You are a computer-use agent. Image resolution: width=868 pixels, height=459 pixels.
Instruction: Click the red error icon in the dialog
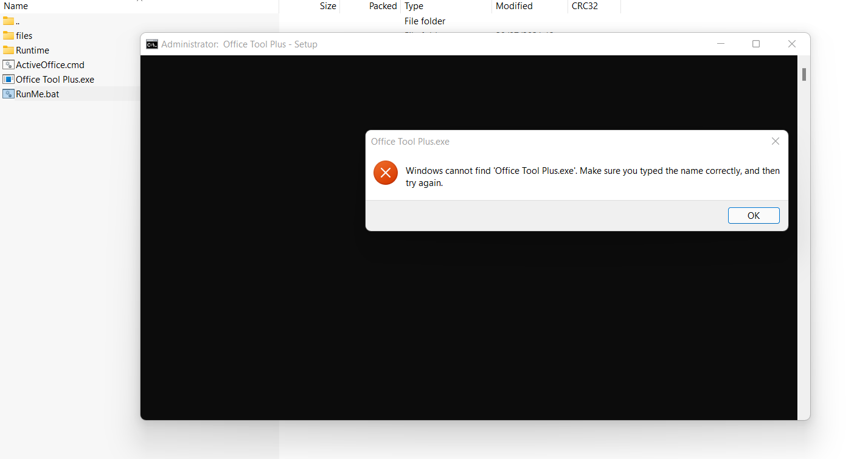point(386,173)
